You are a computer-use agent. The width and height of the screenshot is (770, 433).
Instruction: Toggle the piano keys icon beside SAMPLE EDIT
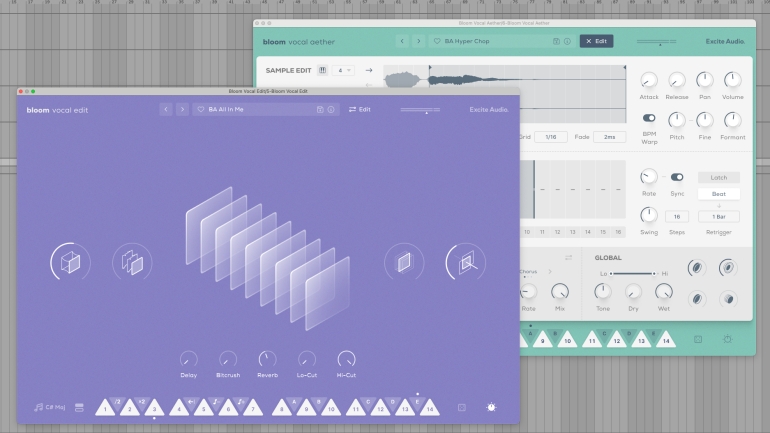322,70
